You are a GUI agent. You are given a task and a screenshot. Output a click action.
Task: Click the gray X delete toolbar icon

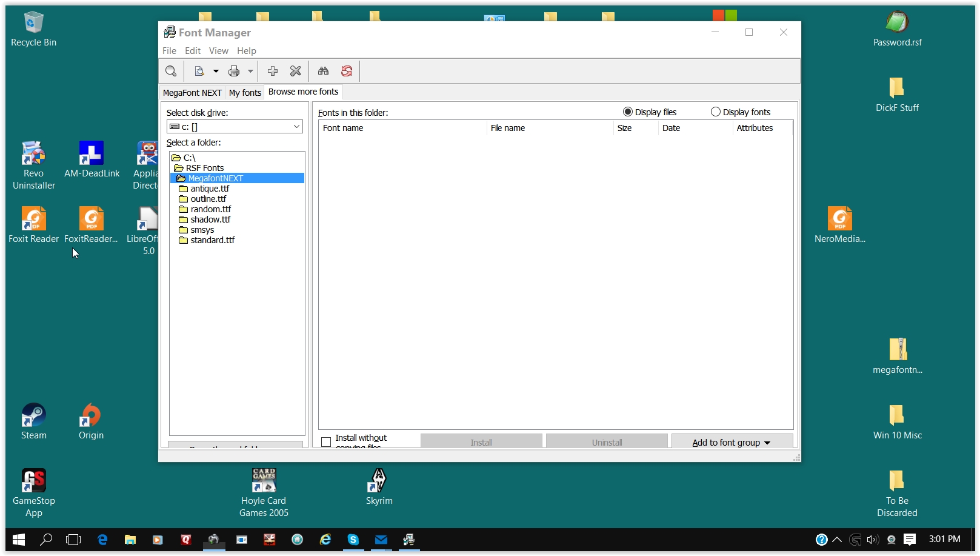296,72
